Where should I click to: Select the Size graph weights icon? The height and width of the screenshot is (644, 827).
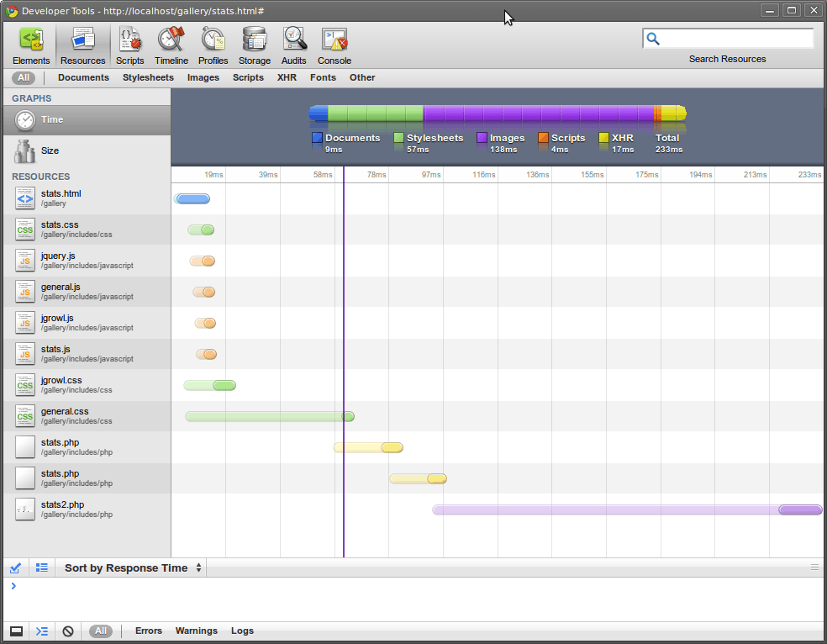(24, 151)
